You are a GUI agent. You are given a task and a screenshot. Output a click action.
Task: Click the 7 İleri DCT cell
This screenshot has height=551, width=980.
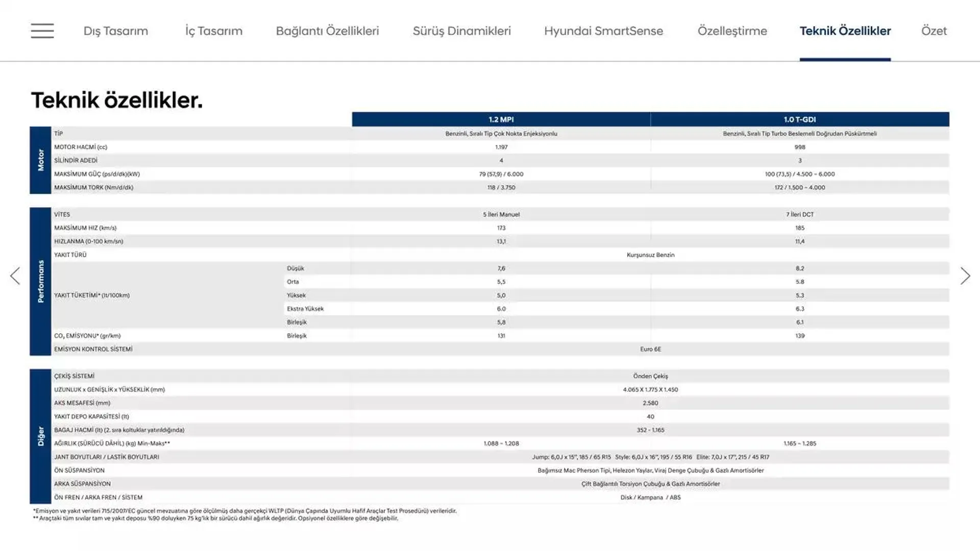click(800, 214)
